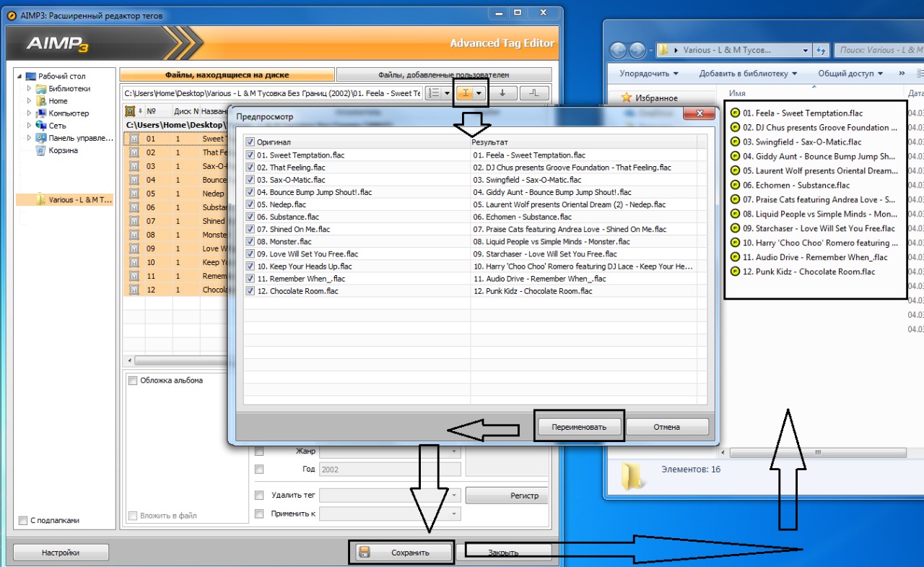Enable the С подпапками checkbox

pyautogui.click(x=23, y=520)
